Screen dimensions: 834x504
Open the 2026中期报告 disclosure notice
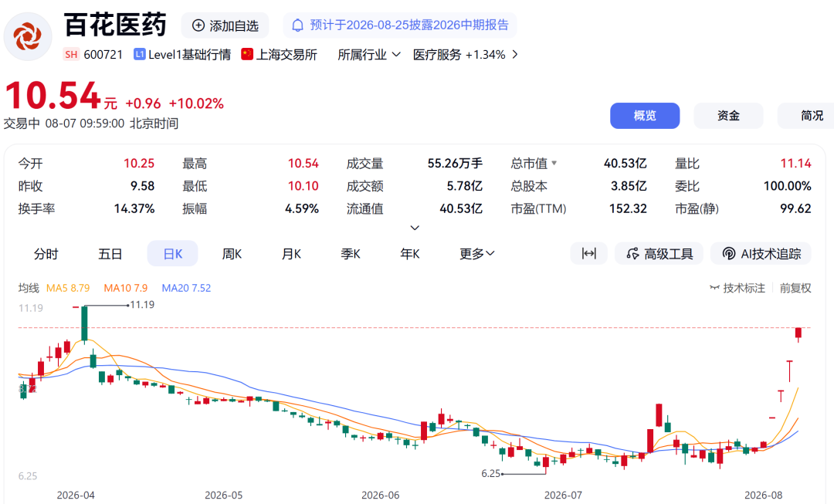pos(400,25)
